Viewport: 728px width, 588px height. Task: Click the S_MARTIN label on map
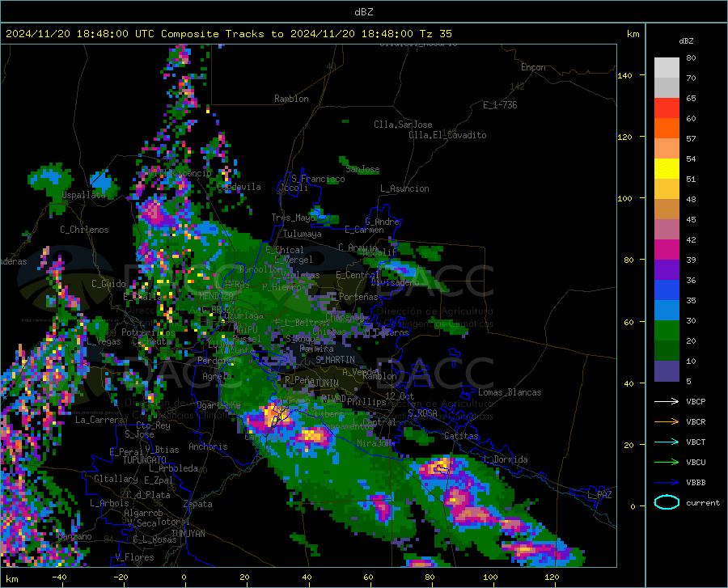(335, 360)
